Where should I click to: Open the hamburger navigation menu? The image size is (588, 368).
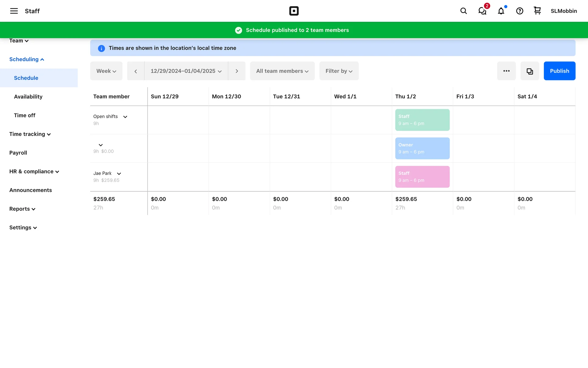14,11
